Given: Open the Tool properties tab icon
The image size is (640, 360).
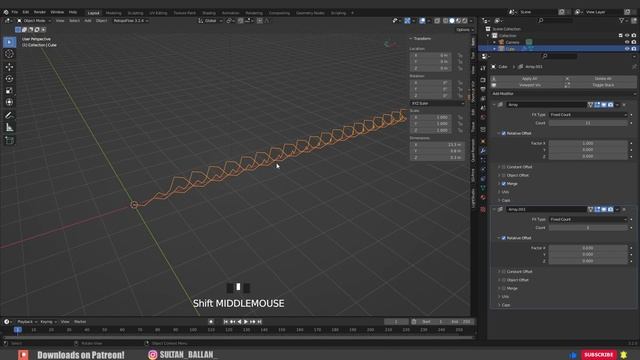Looking at the screenshot, I should (483, 68).
